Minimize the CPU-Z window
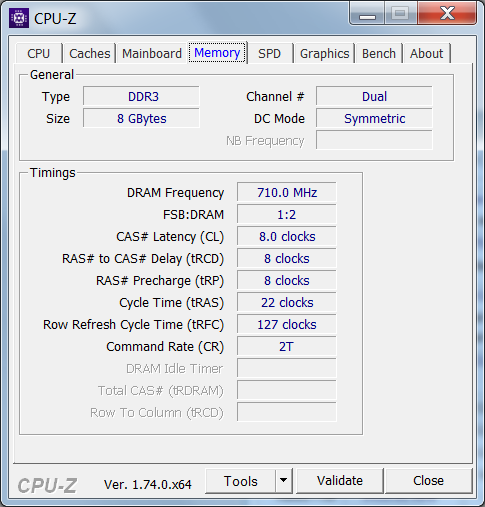 click(367, 14)
